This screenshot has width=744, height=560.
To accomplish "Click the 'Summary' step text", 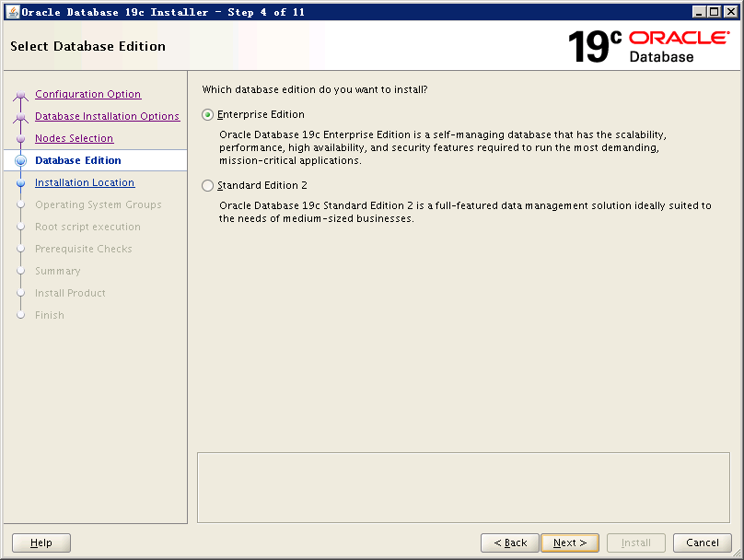I will coord(58,271).
